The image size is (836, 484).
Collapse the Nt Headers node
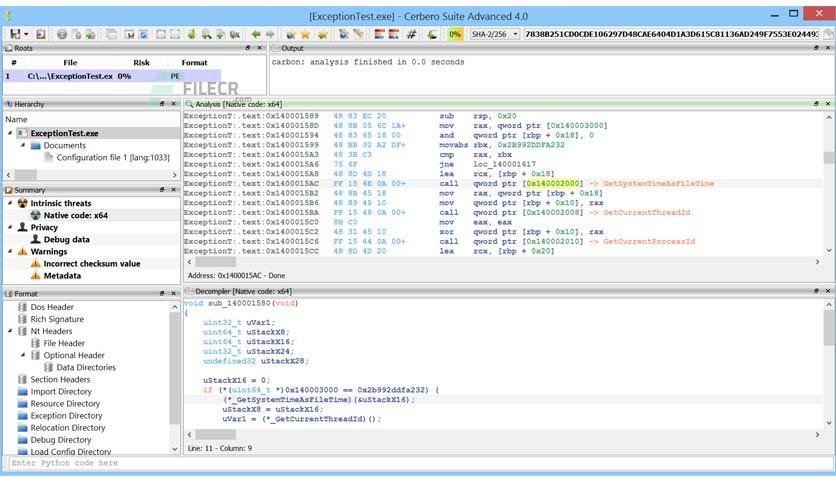point(10,331)
